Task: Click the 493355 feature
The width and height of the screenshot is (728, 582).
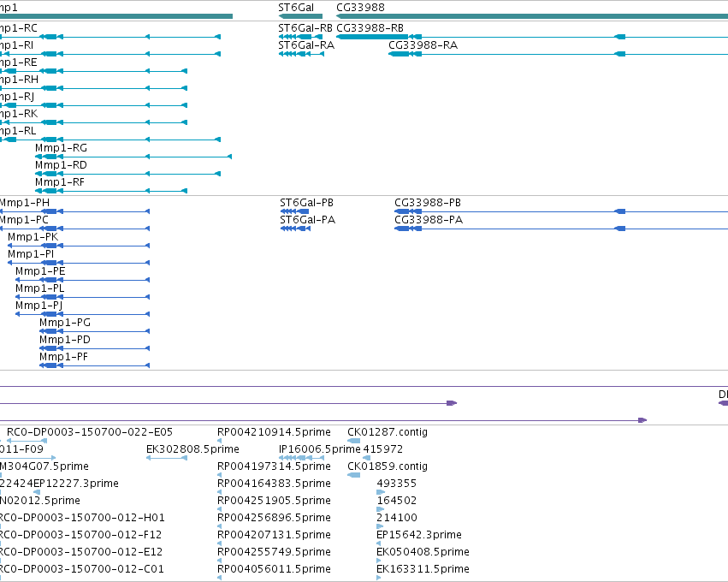Action: click(x=381, y=492)
